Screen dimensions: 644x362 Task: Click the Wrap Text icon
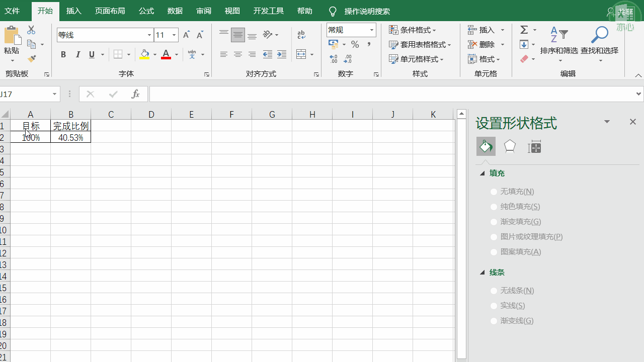(x=301, y=35)
